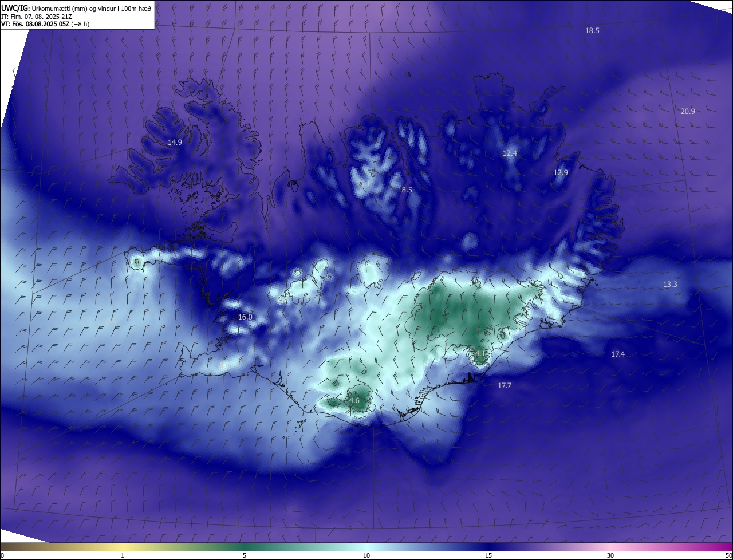Click the 15 tick on the color scale
Screen dimensions: 733x560
[488, 555]
